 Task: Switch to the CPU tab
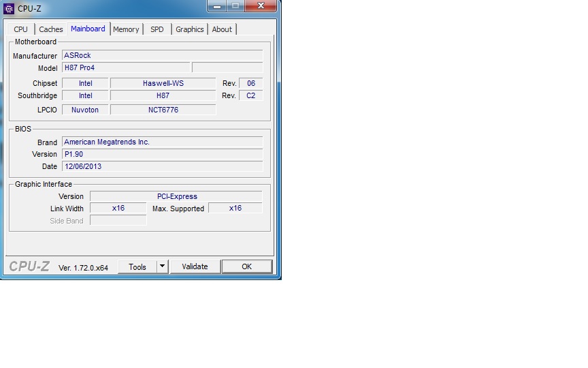point(20,29)
